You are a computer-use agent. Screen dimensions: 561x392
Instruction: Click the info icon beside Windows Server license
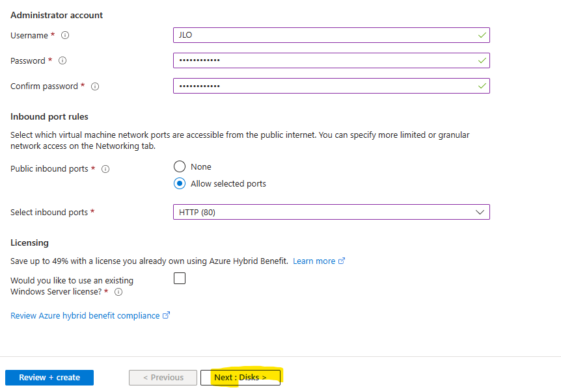(x=118, y=292)
